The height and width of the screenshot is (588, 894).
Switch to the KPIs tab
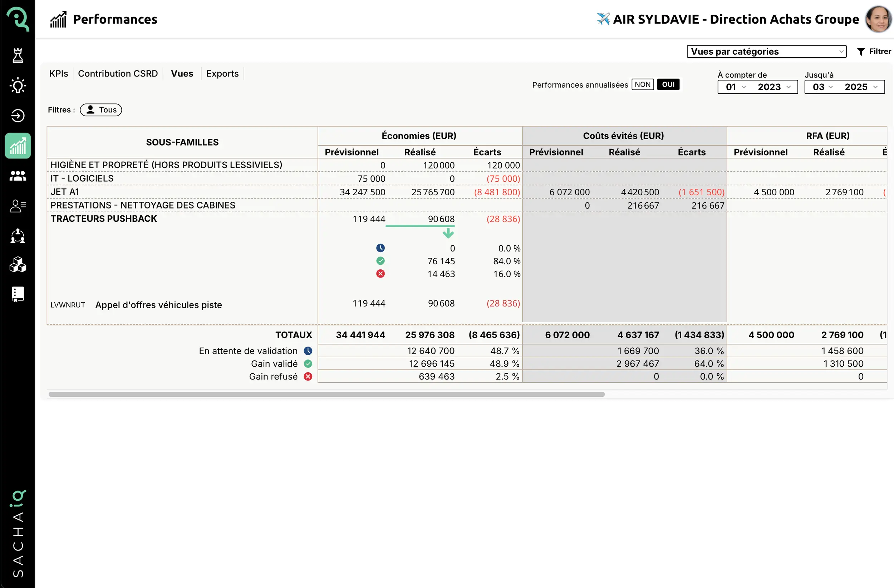59,74
